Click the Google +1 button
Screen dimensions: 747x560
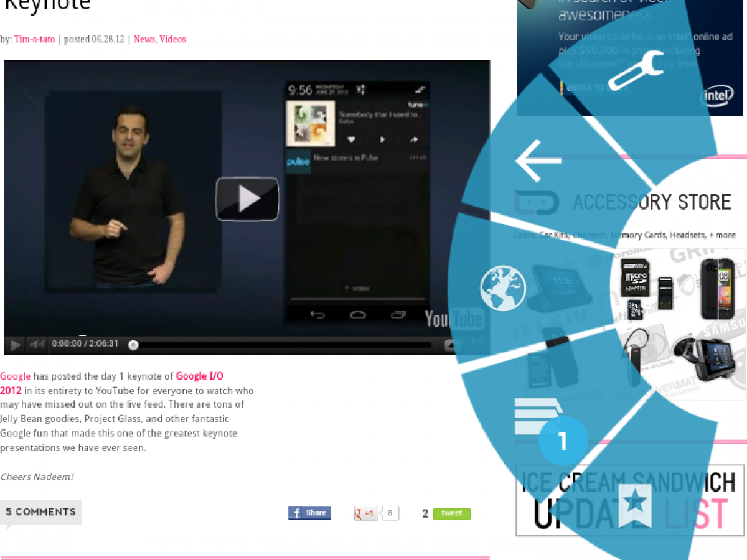coord(365,513)
